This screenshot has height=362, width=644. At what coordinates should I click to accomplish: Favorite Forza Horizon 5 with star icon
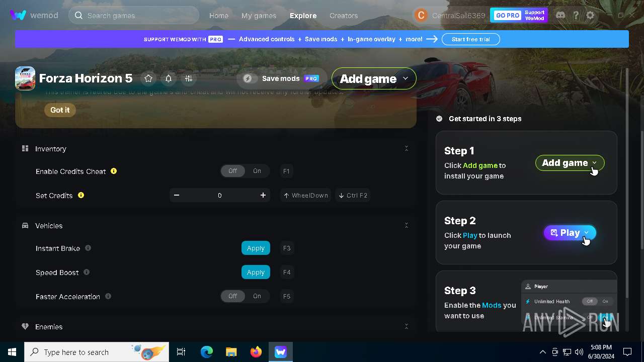coord(148,78)
